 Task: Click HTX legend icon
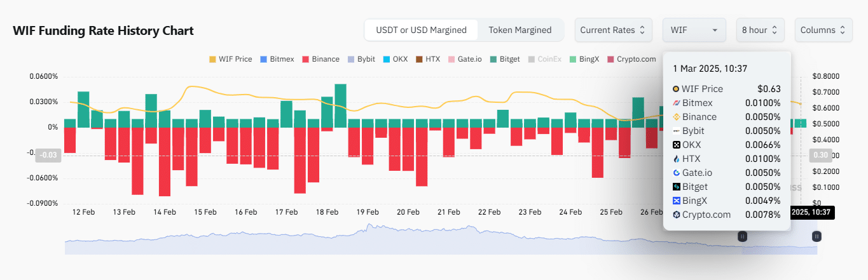[420, 59]
